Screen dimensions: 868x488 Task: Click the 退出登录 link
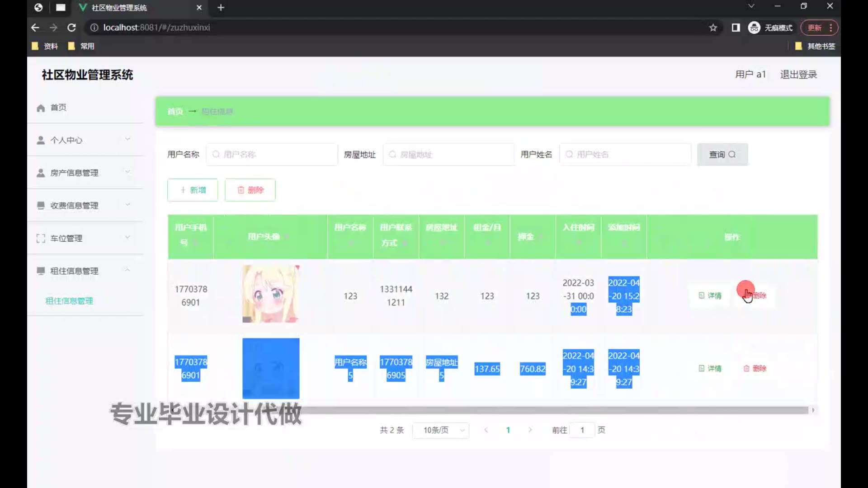[798, 75]
